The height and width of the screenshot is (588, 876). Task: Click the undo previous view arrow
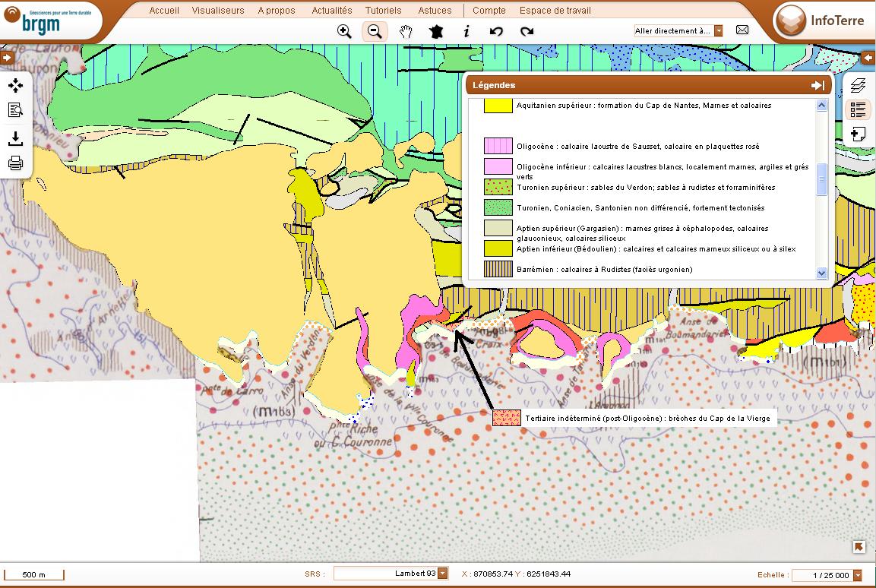point(496,31)
